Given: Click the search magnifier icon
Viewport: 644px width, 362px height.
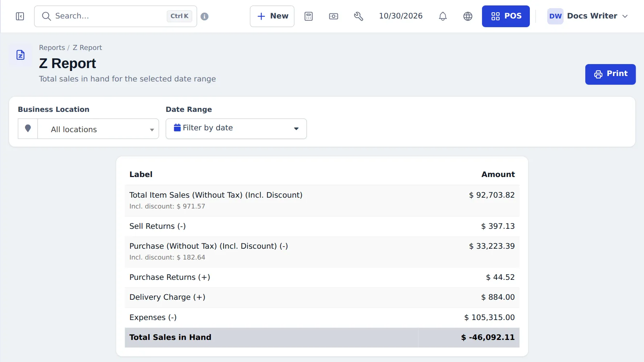Looking at the screenshot, I should [46, 16].
